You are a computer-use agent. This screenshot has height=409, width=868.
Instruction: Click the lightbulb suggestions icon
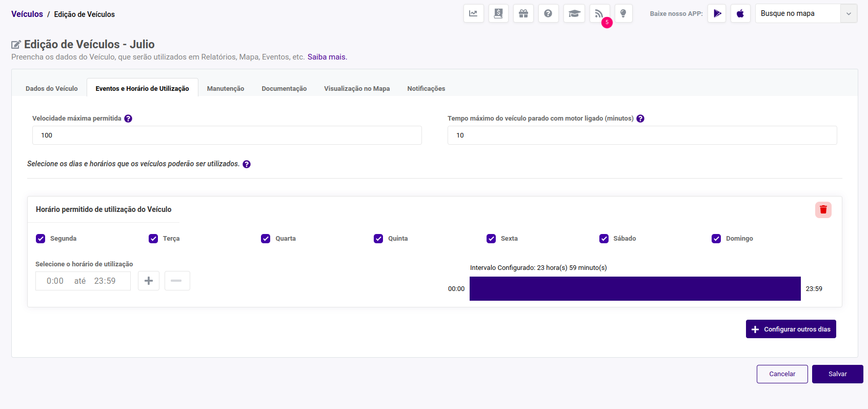(x=623, y=14)
